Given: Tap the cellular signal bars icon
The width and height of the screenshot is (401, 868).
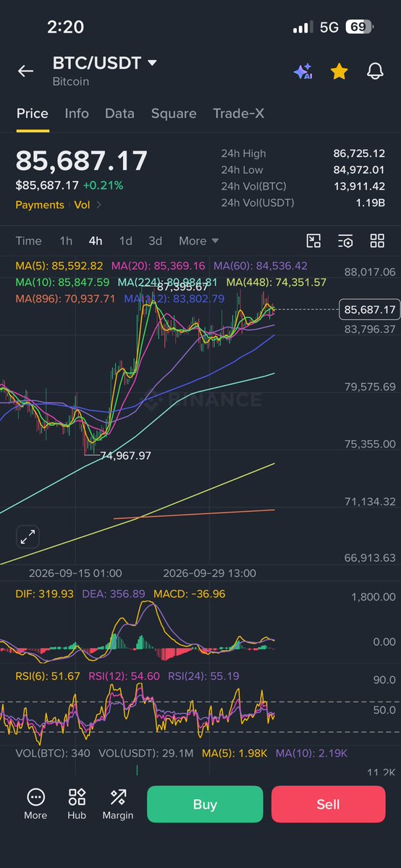Looking at the screenshot, I should point(303,27).
